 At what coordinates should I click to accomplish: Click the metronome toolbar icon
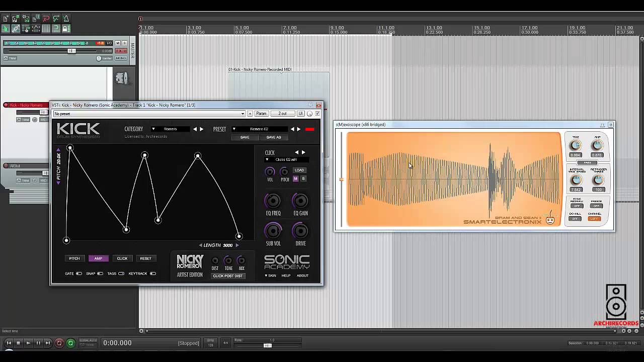click(x=66, y=19)
